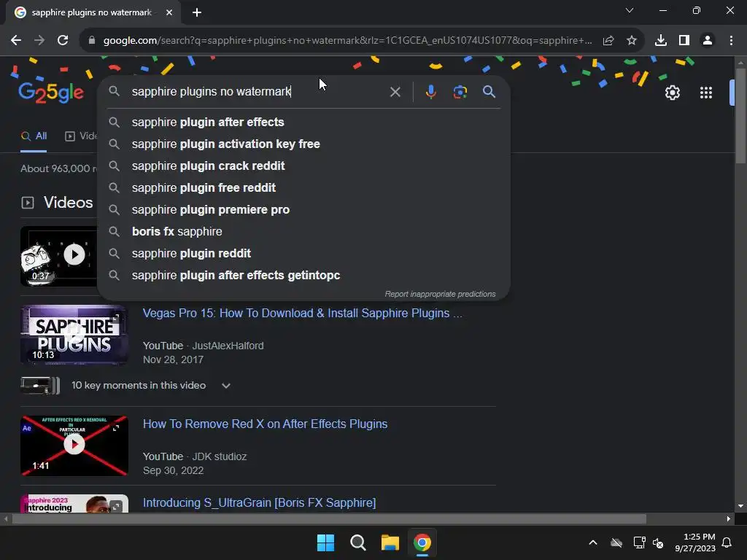This screenshot has width=747, height=560.
Task: Clear the search box with the X
Action: pyautogui.click(x=395, y=92)
